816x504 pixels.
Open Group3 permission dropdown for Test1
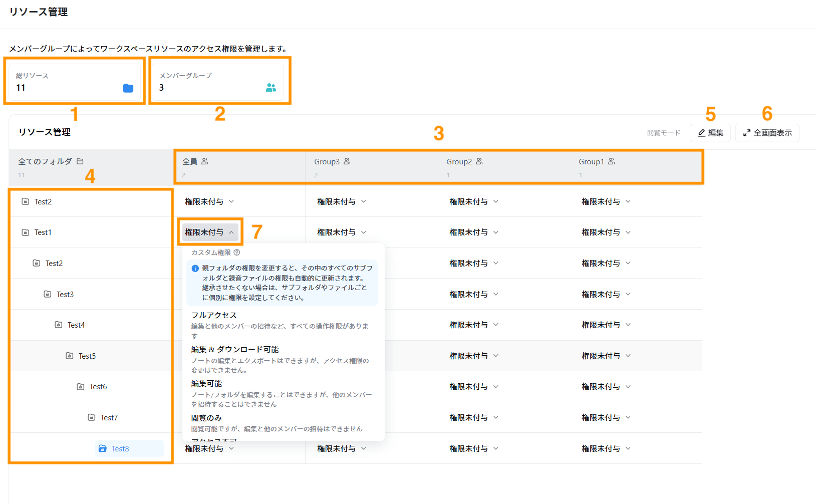tap(342, 232)
